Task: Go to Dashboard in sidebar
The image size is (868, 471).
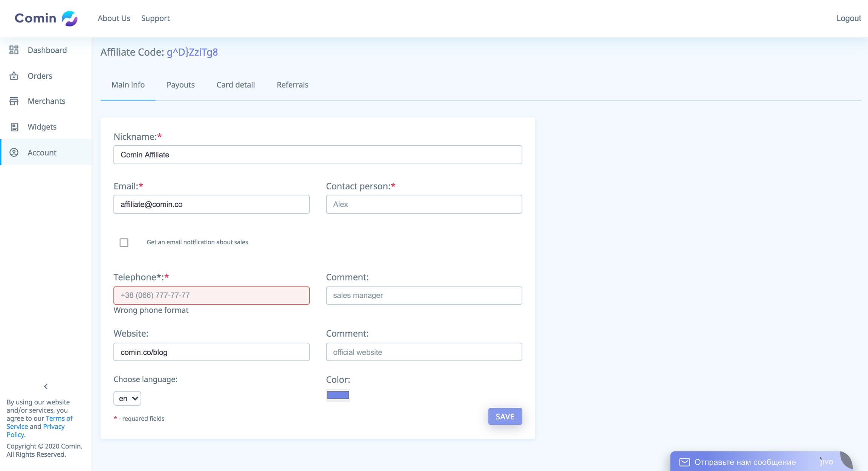Action: pyautogui.click(x=46, y=50)
